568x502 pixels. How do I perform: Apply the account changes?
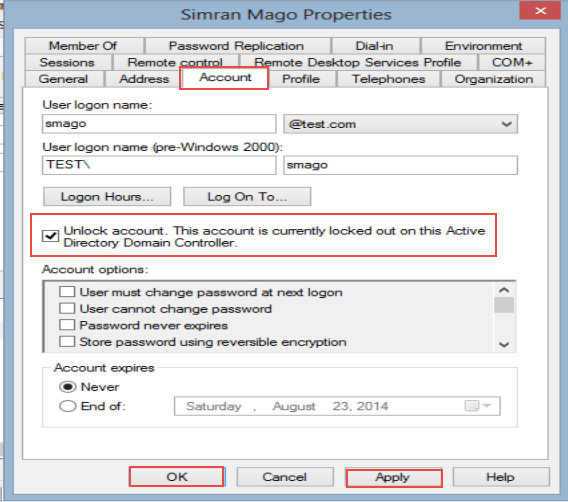(x=394, y=477)
